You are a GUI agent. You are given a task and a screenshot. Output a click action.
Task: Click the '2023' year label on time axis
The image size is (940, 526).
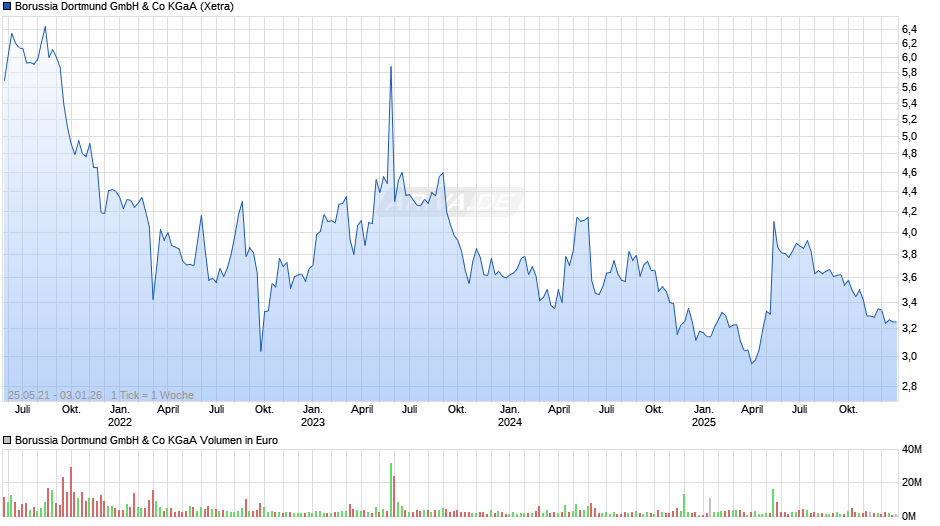tap(312, 422)
